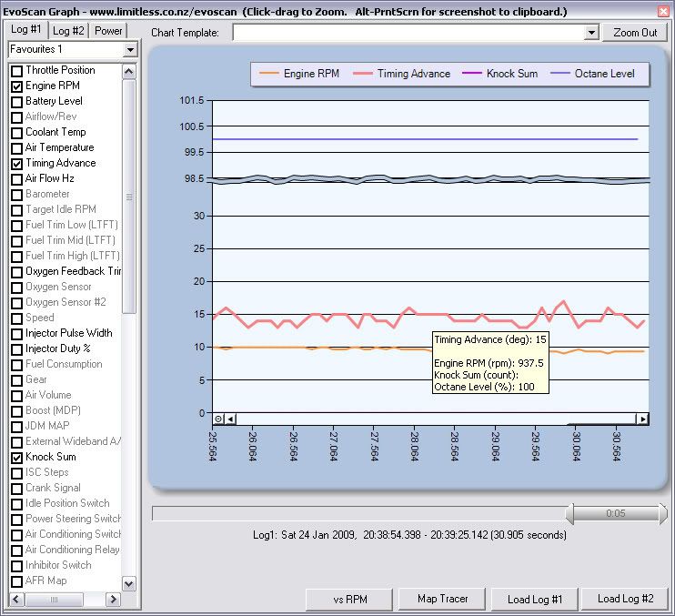Check the Boost (MDP) checkbox

pyautogui.click(x=16, y=411)
